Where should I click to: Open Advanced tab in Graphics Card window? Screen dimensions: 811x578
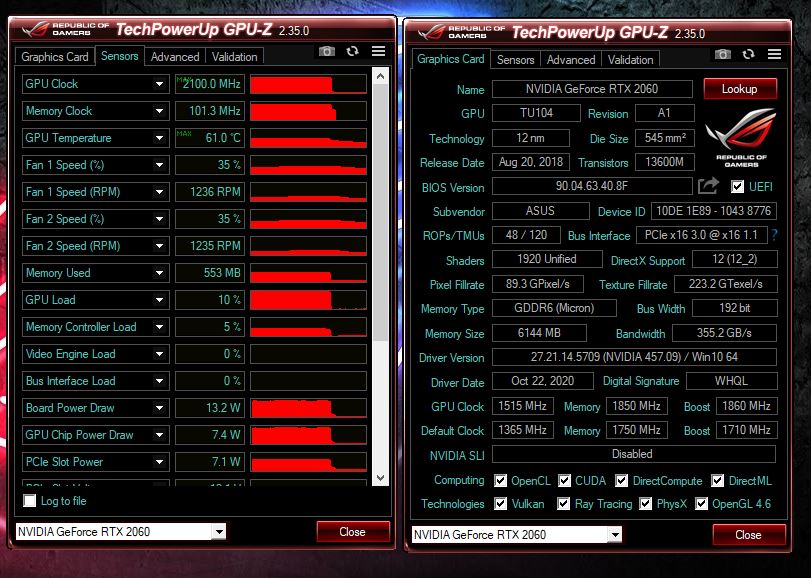(571, 60)
